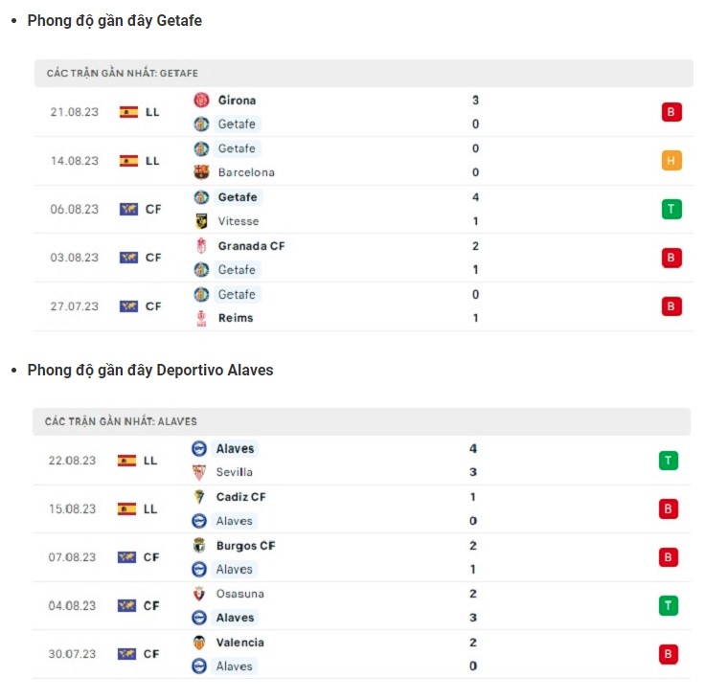Click 'Các trận gần nhất: Getafe' header

coord(123,74)
